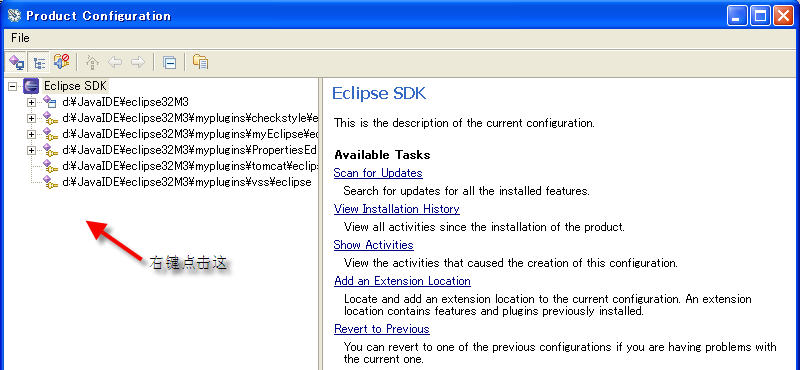Click the Scan for Updates link
The image size is (800, 370).
pyautogui.click(x=378, y=173)
